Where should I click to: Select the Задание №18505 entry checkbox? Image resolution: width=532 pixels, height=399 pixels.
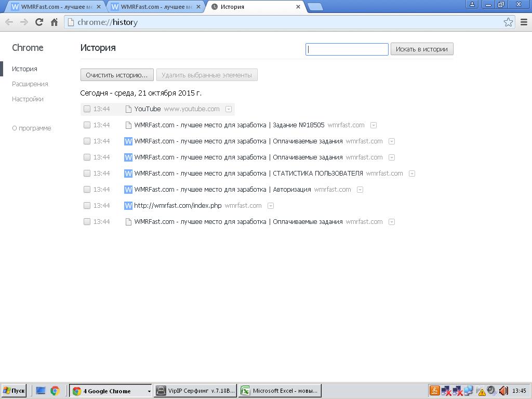pos(87,125)
